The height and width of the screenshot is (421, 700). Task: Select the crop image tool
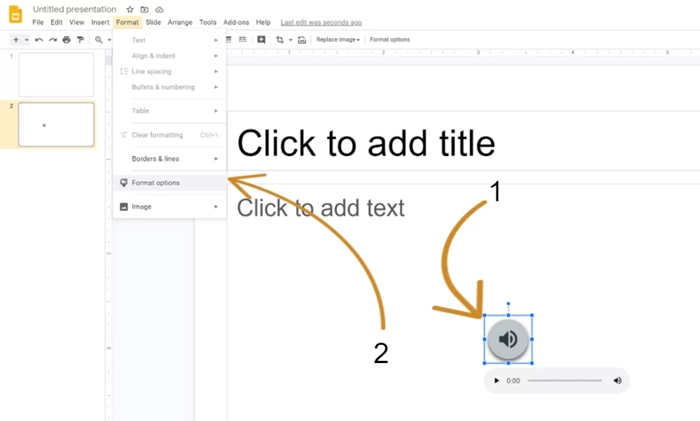click(280, 40)
